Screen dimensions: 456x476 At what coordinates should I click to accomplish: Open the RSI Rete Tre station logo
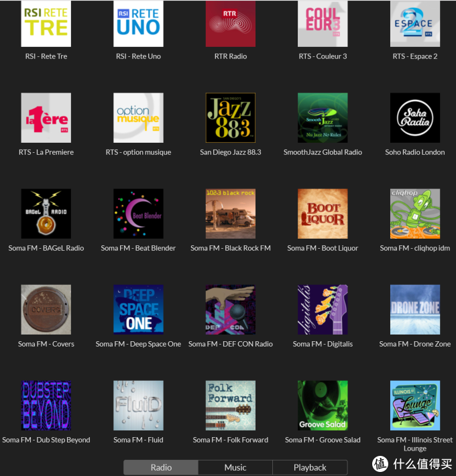tap(46, 23)
